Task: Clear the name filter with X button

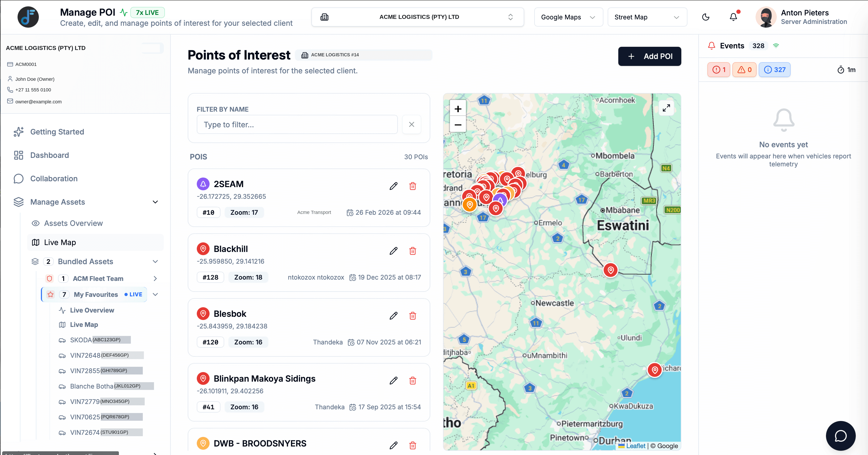Action: (411, 125)
